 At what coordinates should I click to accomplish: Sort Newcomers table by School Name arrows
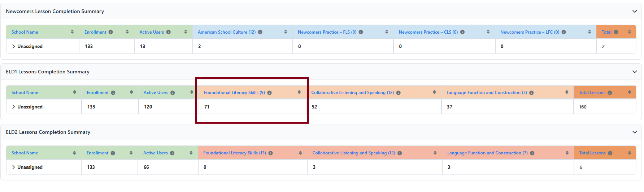coord(72,32)
